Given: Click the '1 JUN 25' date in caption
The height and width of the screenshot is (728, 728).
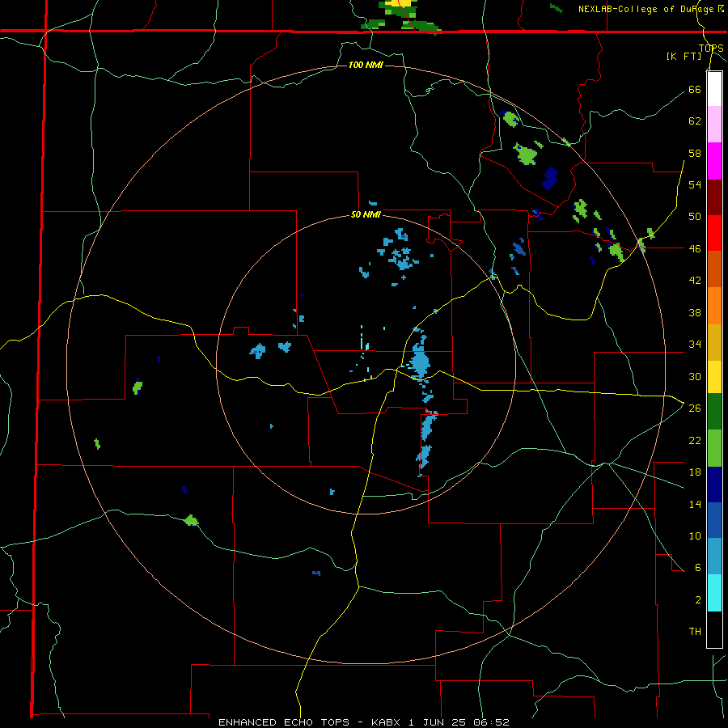Looking at the screenshot, I should click(x=438, y=722).
